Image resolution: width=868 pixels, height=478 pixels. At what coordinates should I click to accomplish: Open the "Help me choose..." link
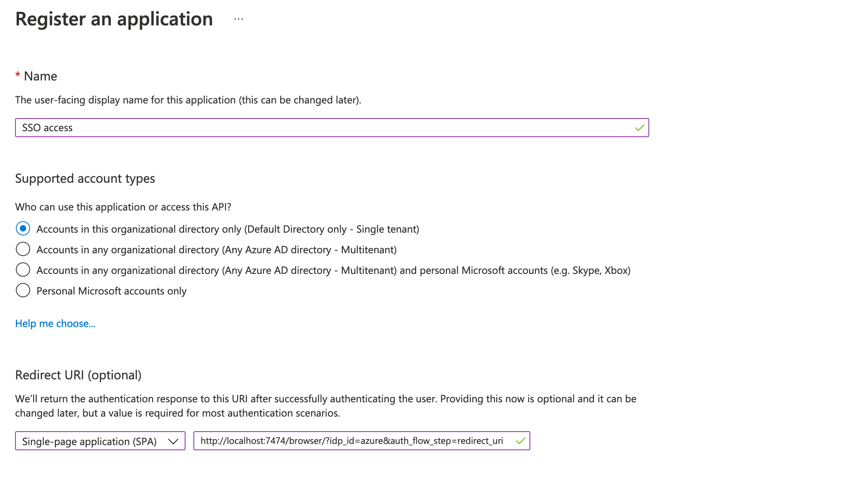(55, 323)
